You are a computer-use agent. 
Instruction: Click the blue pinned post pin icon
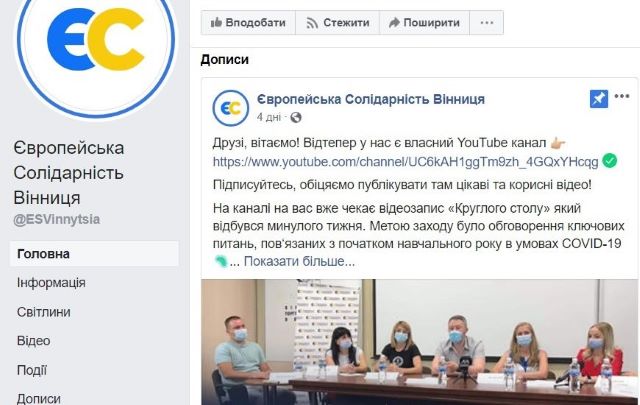[x=599, y=99]
